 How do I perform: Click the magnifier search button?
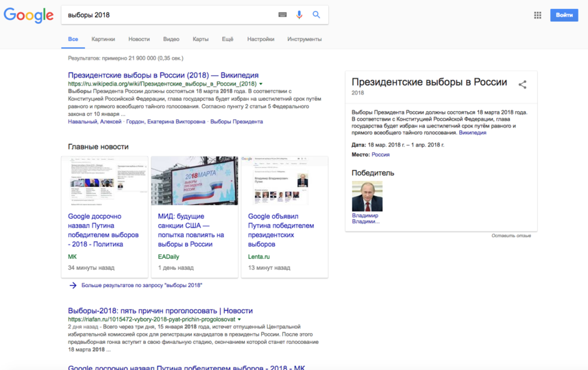(x=316, y=14)
